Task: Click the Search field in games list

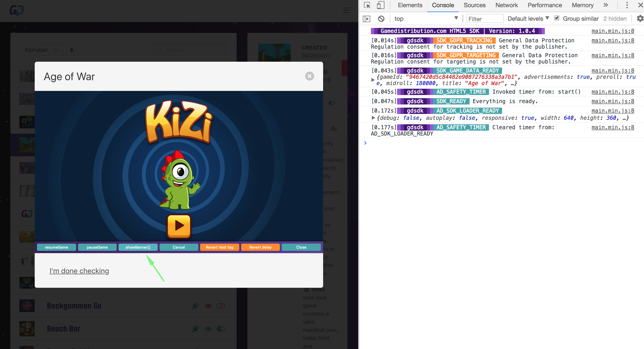Action: tap(190, 50)
